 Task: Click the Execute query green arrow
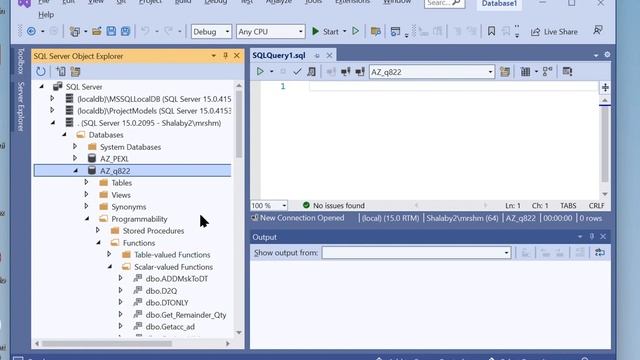[x=260, y=72]
